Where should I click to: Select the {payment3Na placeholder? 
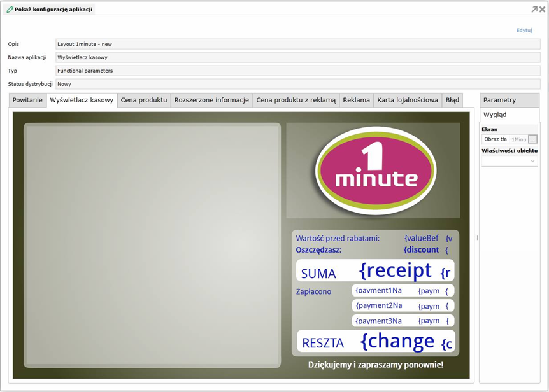(x=378, y=321)
